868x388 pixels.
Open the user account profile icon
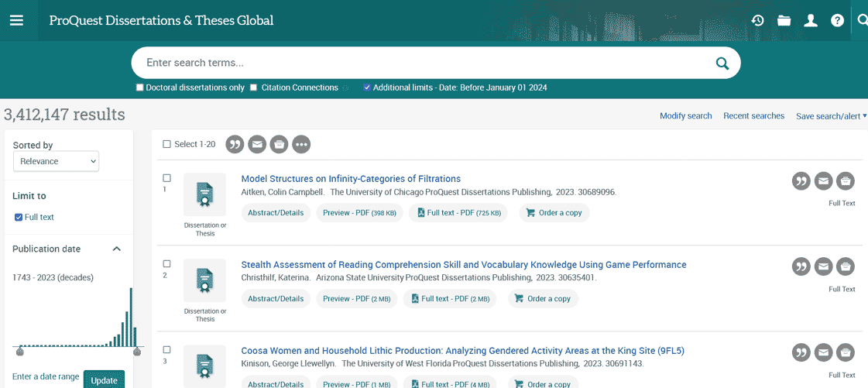[811, 20]
